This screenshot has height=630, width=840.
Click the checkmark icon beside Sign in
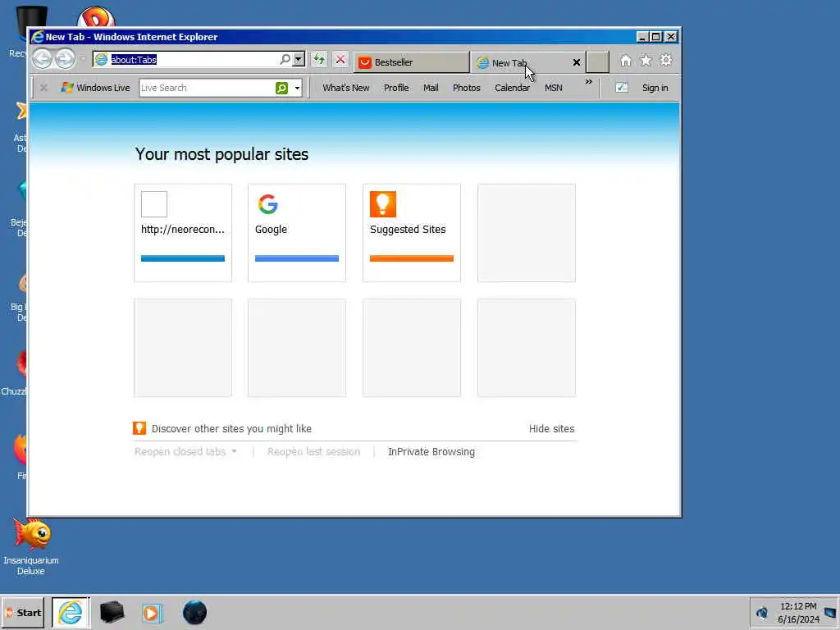tap(622, 87)
